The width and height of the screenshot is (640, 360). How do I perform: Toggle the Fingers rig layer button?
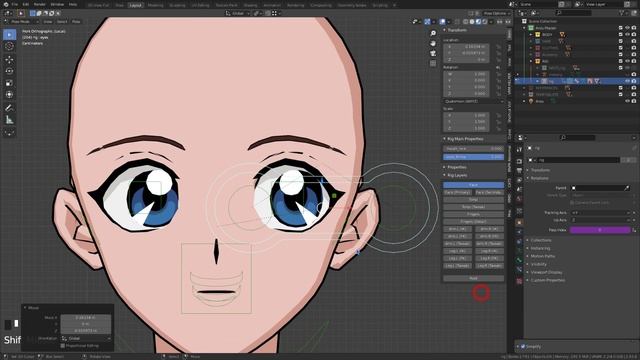tap(473, 214)
